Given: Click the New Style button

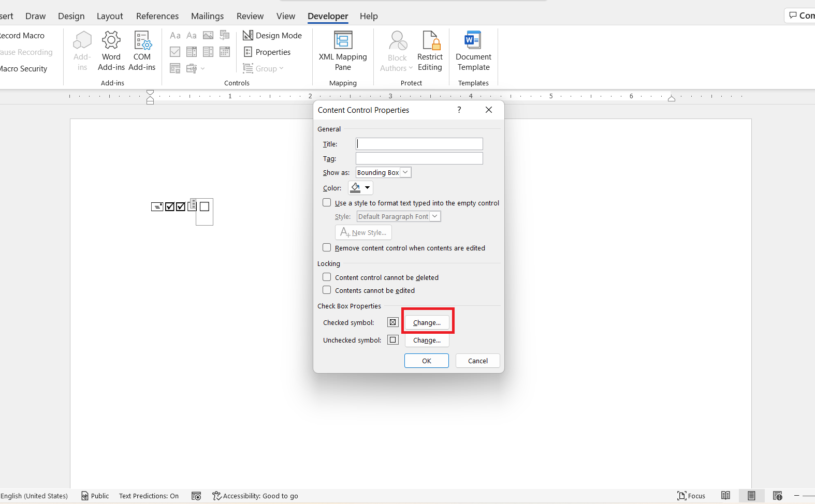Looking at the screenshot, I should [363, 232].
